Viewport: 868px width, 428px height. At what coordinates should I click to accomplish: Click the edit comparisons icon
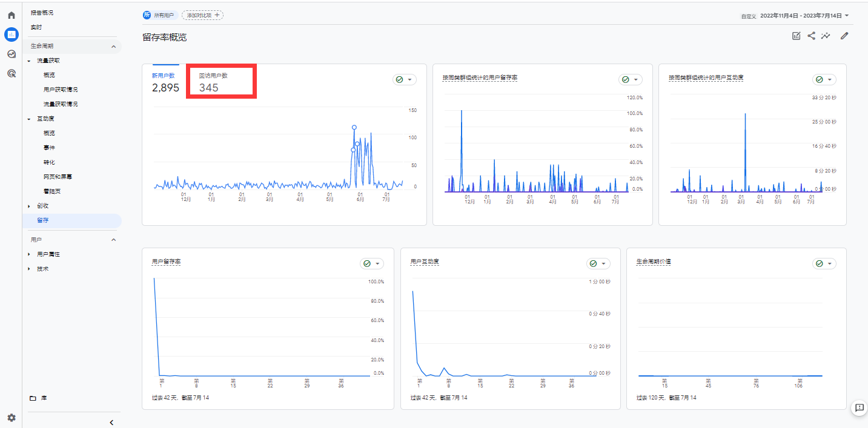(x=797, y=36)
